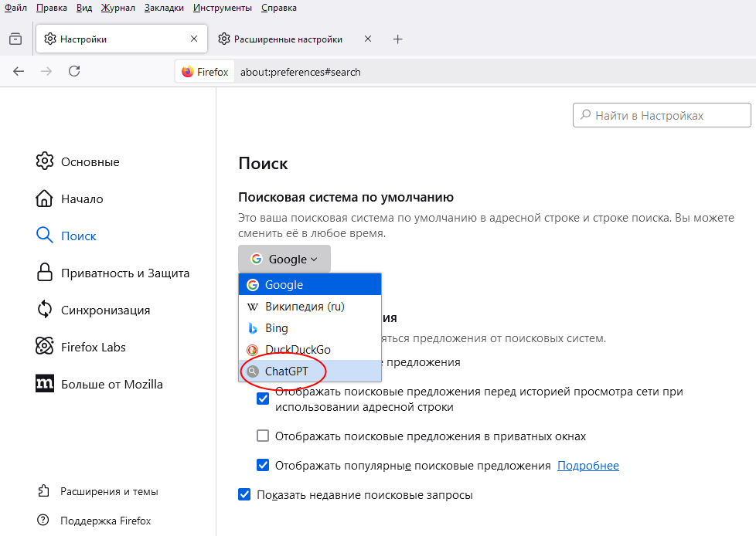This screenshot has height=536, width=756.
Task: Click the padlock icon for Приватность и Защита
Action: point(44,273)
